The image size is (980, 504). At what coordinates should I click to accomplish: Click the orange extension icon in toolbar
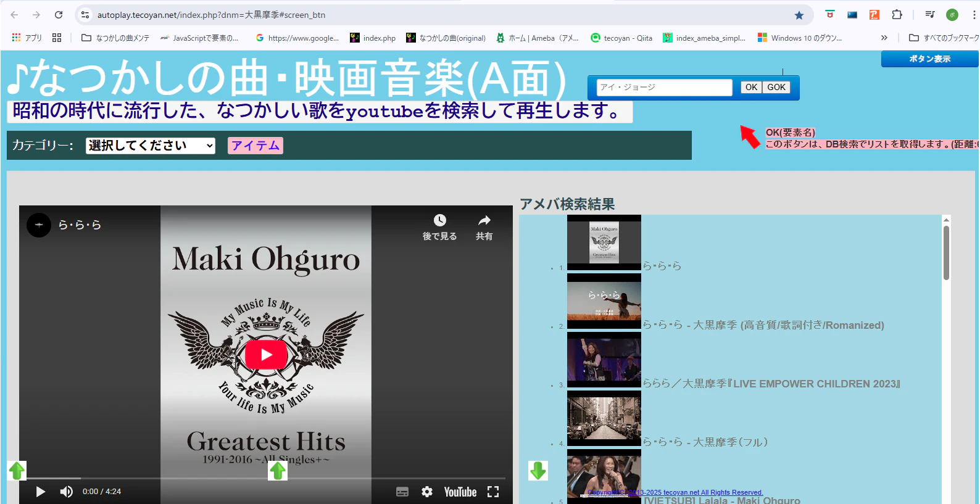click(x=874, y=15)
